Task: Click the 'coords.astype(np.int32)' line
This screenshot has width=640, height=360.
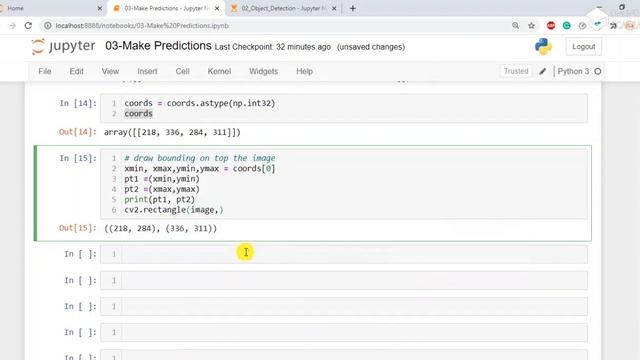Action: pos(200,103)
